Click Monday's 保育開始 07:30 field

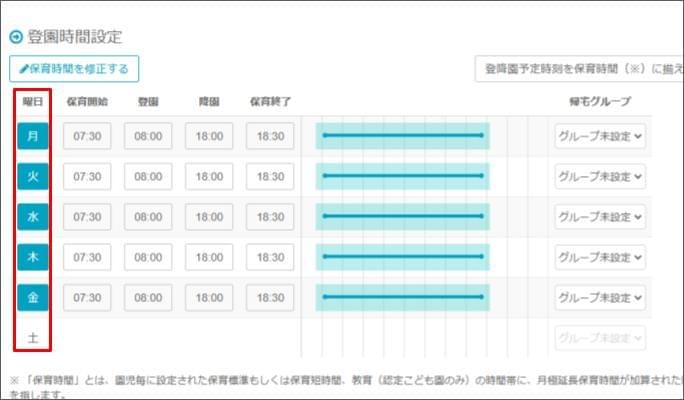(x=87, y=136)
